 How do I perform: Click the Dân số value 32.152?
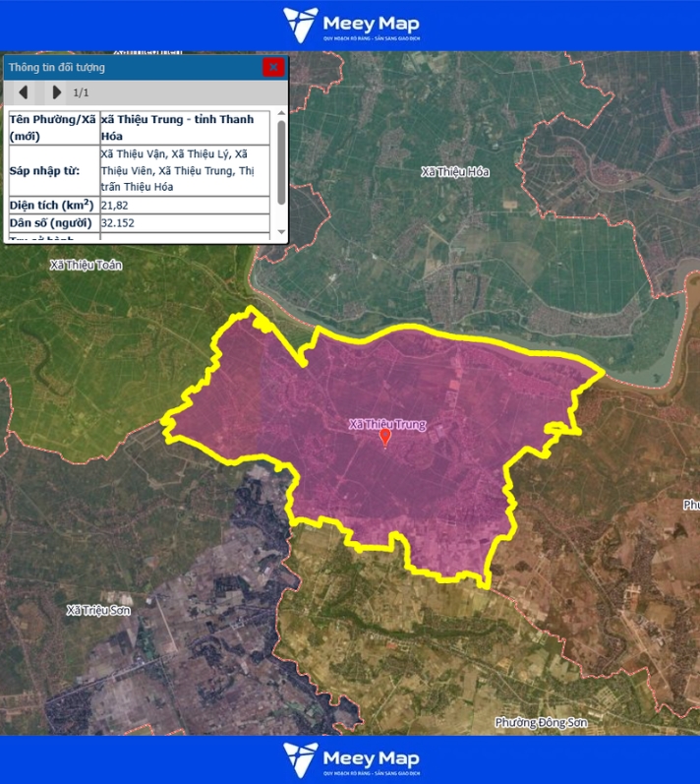point(117,223)
